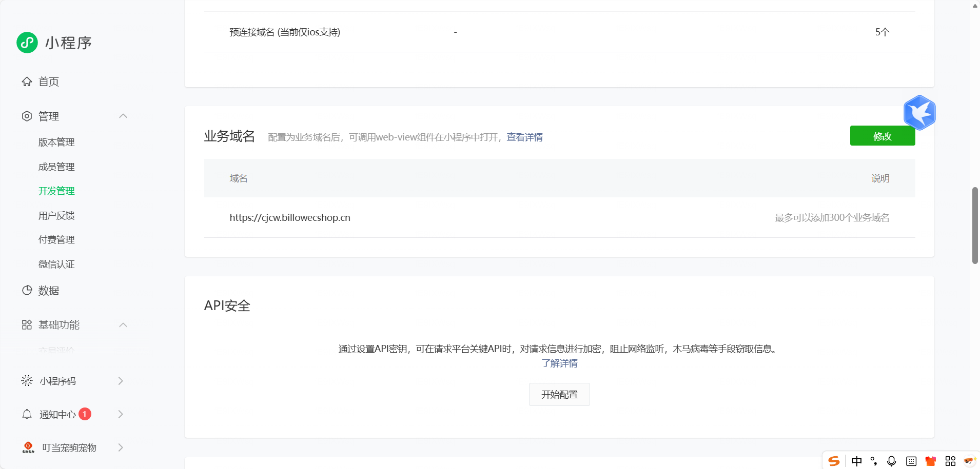Click the 通知中心 bell icon
The width and height of the screenshot is (980, 469).
[27, 414]
